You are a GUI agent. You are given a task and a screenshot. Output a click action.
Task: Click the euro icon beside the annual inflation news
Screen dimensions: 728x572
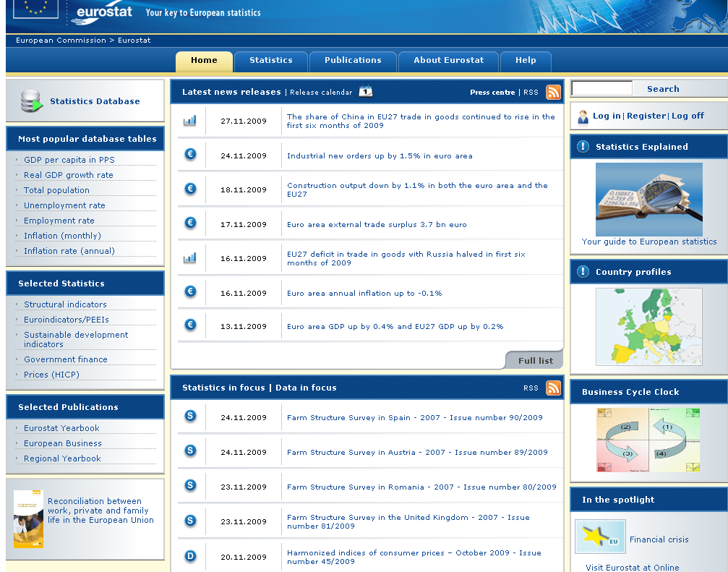[190, 291]
